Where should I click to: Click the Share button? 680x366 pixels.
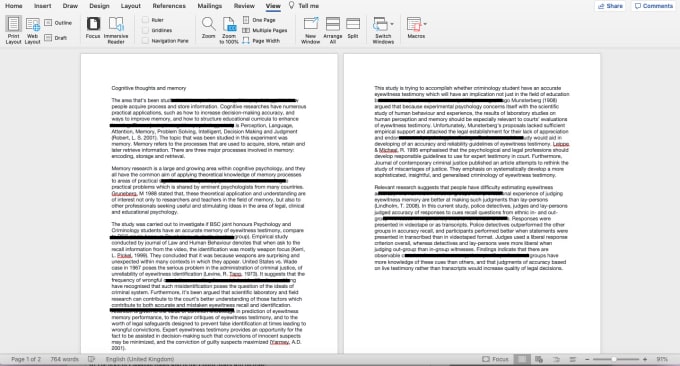coord(610,6)
